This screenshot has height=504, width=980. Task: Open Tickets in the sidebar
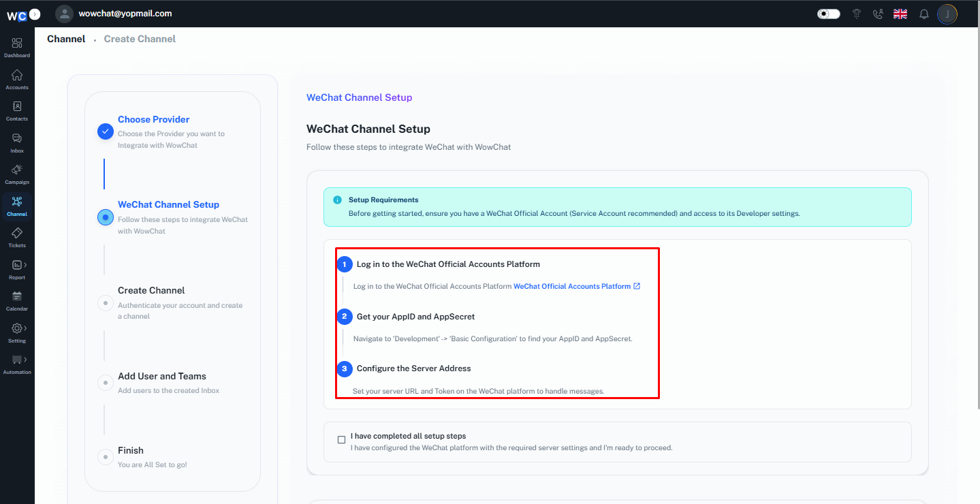[17, 238]
